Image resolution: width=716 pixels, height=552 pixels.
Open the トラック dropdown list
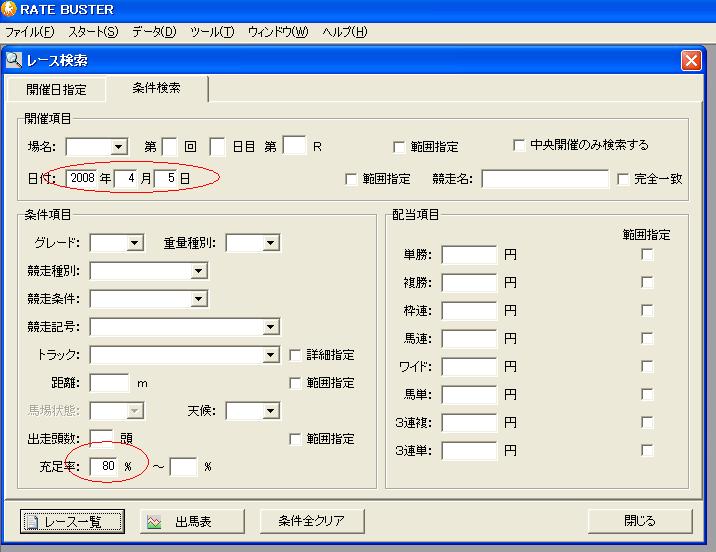(270, 355)
